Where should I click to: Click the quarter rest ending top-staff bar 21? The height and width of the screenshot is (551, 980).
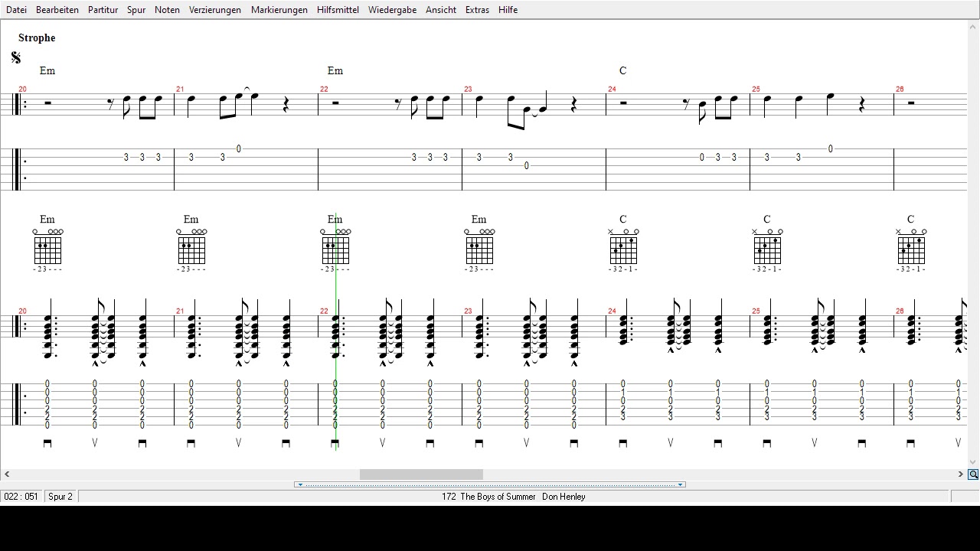(x=286, y=106)
